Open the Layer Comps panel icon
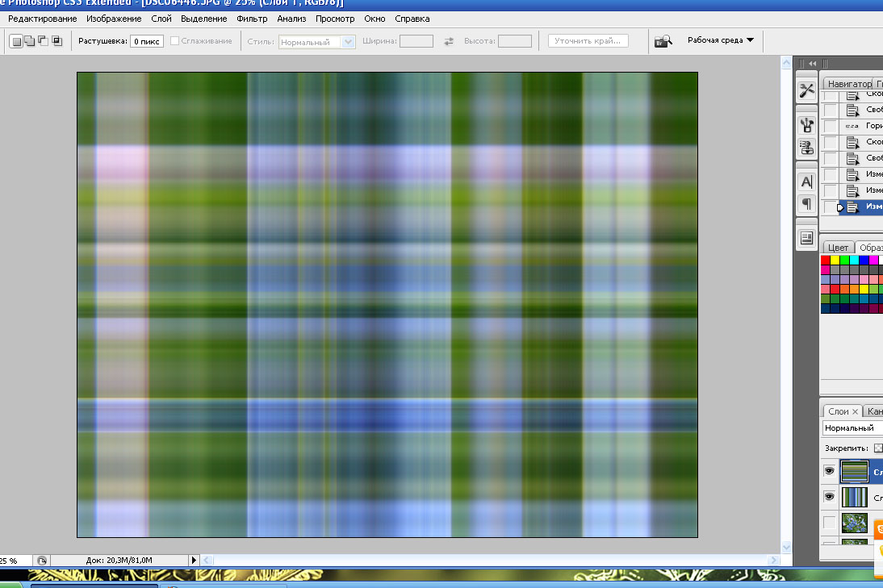The image size is (883, 588). 806,237
